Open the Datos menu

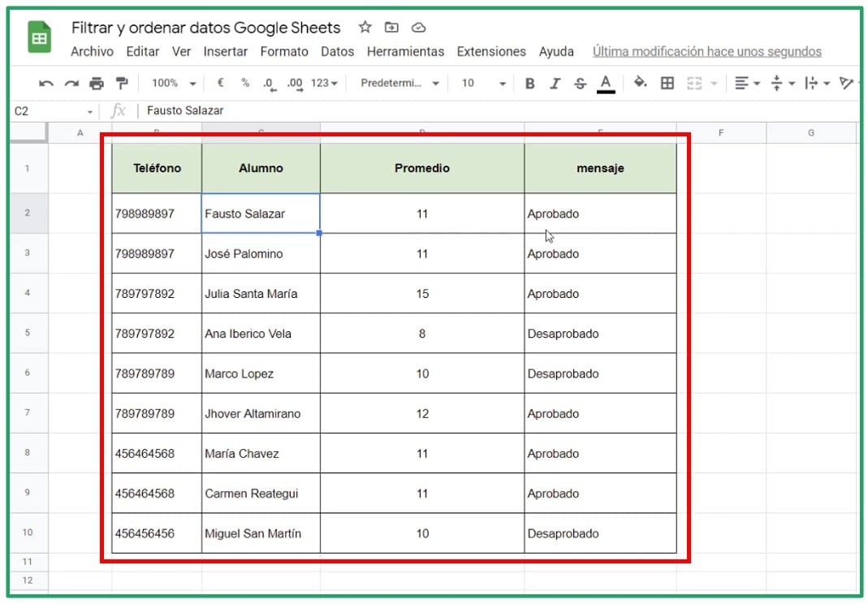(337, 51)
